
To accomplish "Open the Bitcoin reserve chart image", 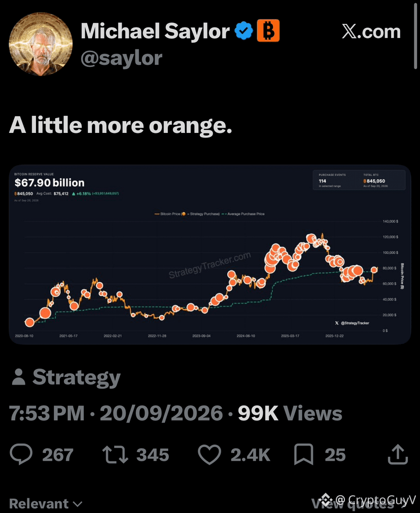I will [x=209, y=255].
